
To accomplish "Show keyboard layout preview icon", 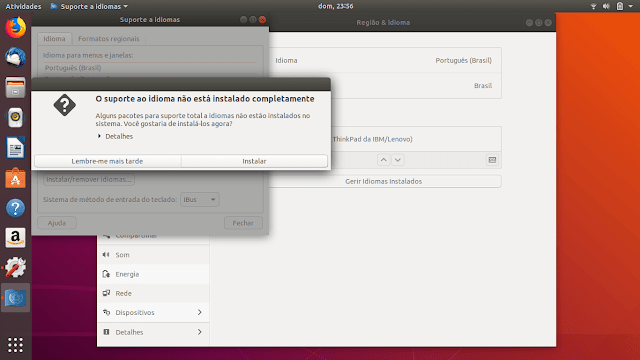I will point(492,160).
